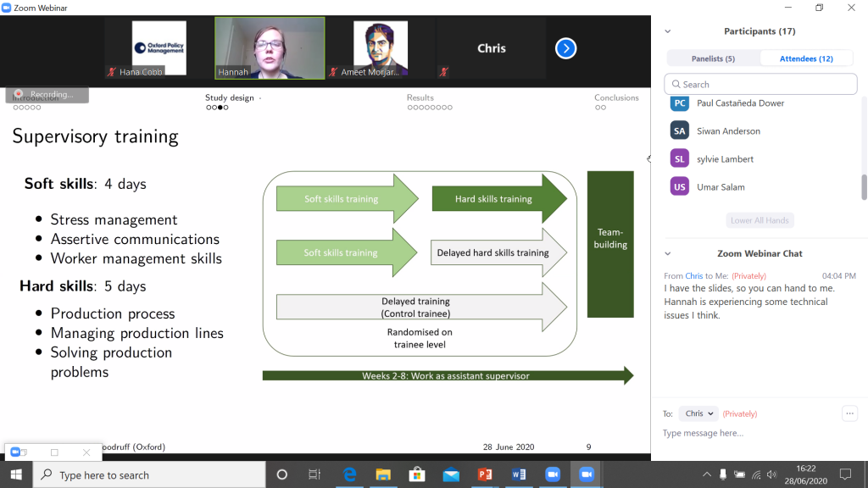Click the Zoom icon in the minimized mini window
Viewport: 868px width, 488px height.
15,452
